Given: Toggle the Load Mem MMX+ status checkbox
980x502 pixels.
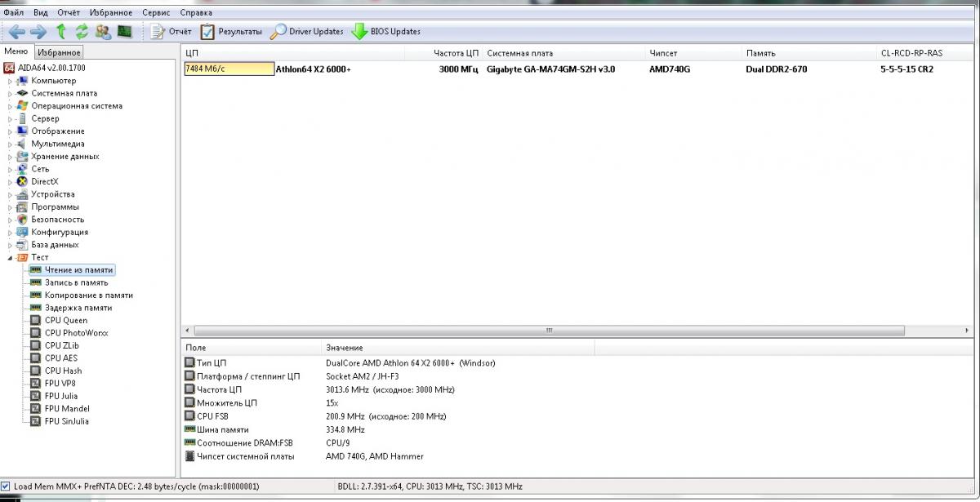Looking at the screenshot, I should click(x=6, y=486).
